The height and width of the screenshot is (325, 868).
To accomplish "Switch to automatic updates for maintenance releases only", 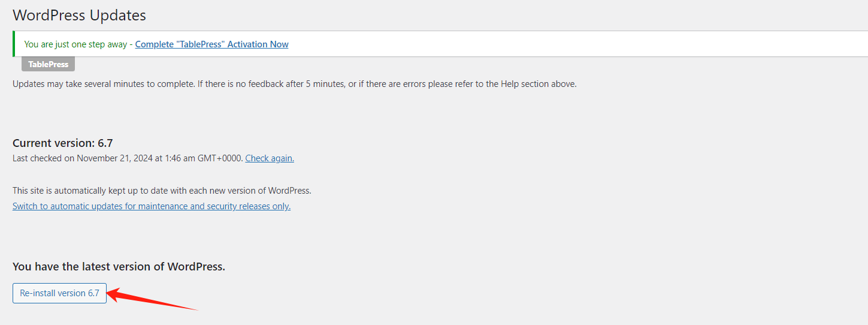I will tap(152, 206).
